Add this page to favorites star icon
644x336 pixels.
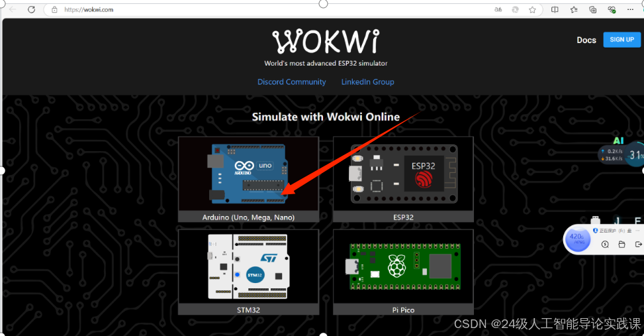532,10
